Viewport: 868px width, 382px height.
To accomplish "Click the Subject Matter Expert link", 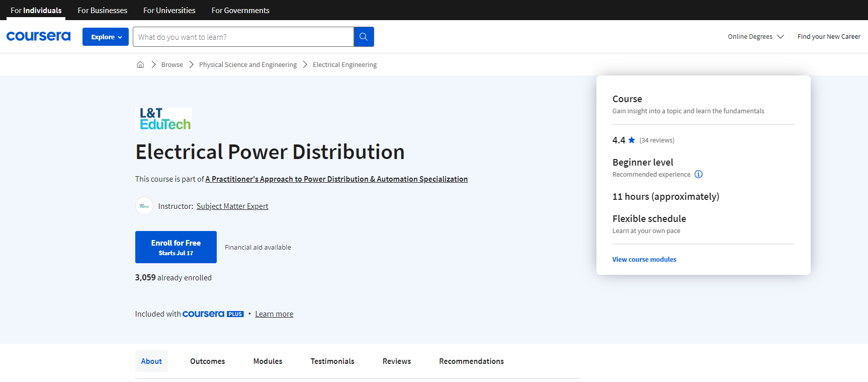I will click(x=232, y=206).
